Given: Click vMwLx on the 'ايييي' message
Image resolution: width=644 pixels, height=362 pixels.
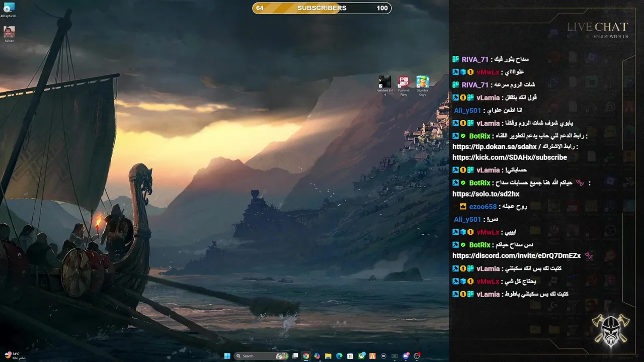Looking at the screenshot, I should coord(488,232).
